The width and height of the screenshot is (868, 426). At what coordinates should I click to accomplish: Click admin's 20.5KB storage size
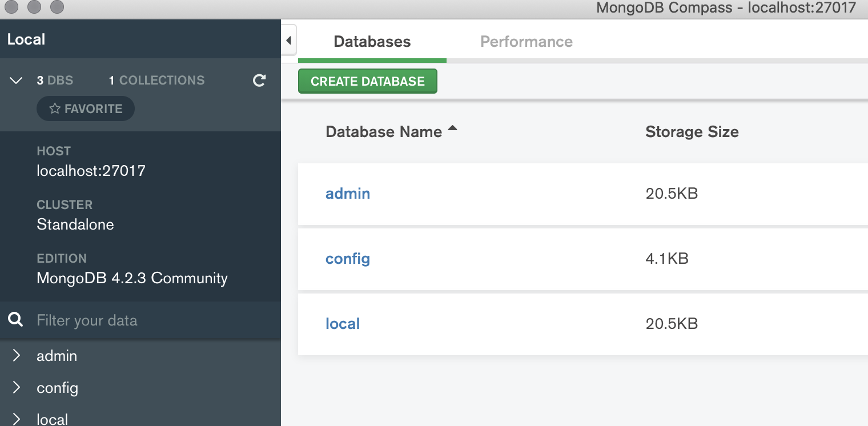672,194
